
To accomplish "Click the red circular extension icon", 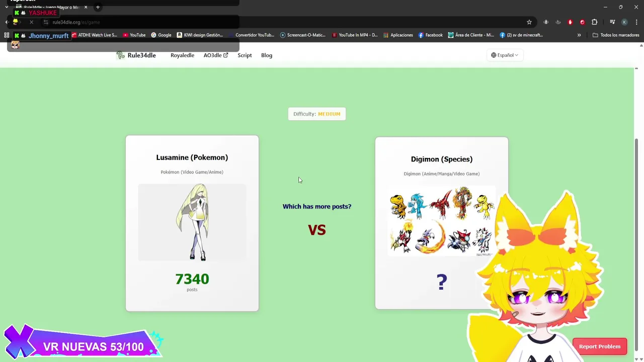I will click(x=582, y=22).
